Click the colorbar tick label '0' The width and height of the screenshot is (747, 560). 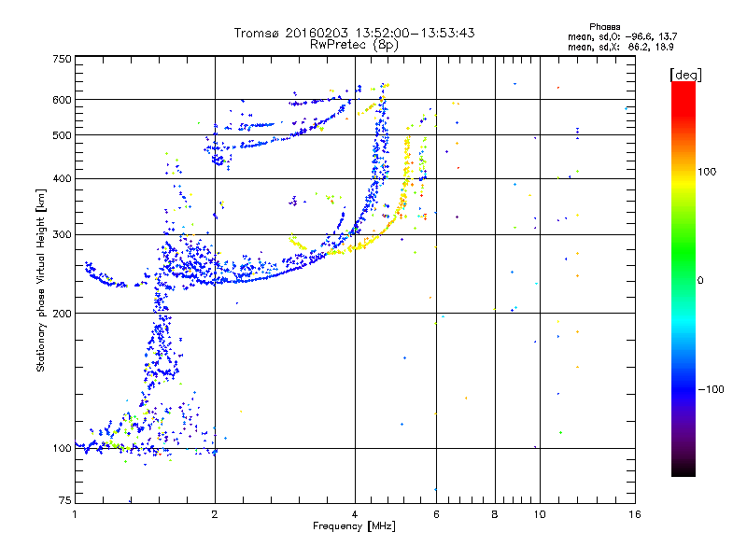(x=700, y=280)
